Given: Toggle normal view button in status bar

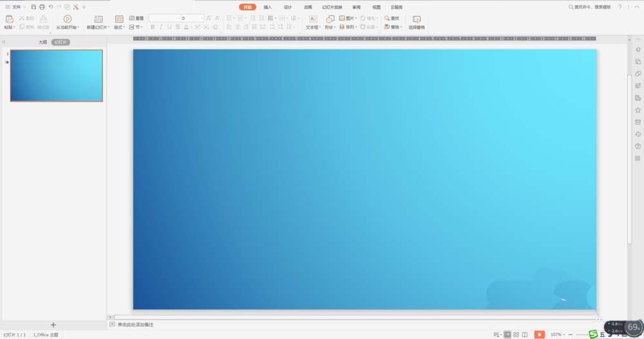Looking at the screenshot, I should [x=507, y=334].
